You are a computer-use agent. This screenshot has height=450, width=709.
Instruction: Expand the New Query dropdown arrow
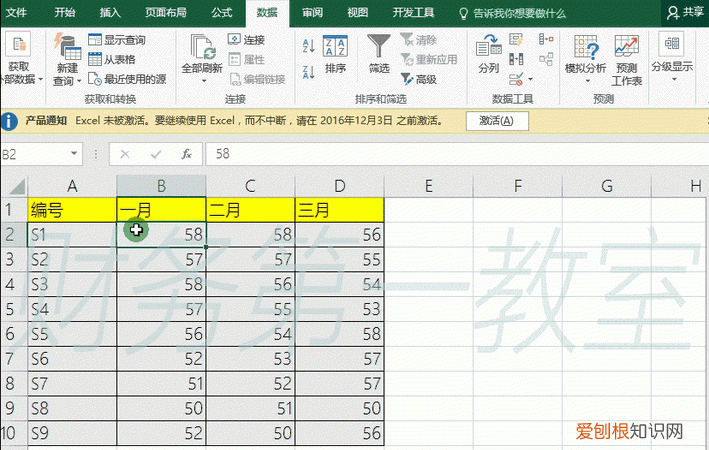pos(79,81)
